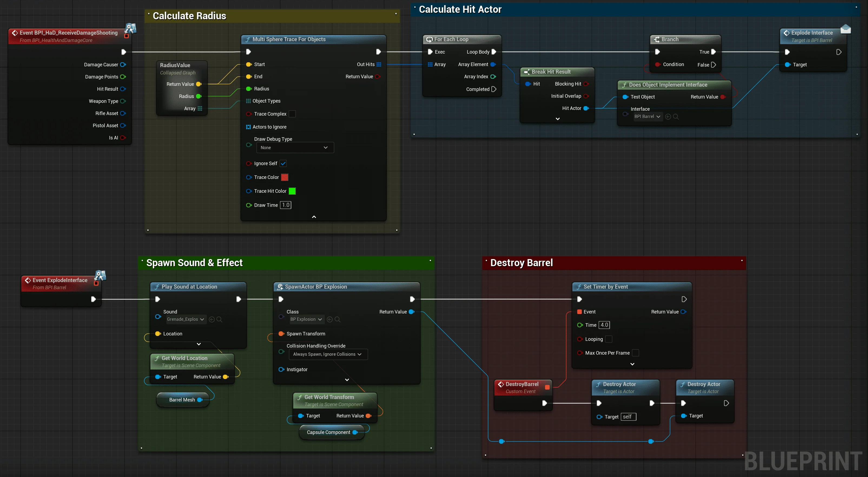The width and height of the screenshot is (868, 477).
Task: Select the Calculate Hit Actor comment header
Action: pyautogui.click(x=635, y=9)
